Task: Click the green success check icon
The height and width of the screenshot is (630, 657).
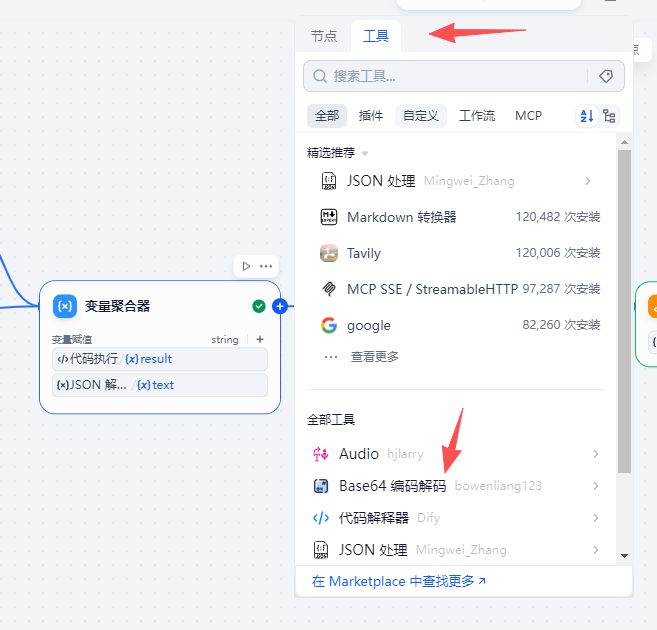Action: click(259, 306)
